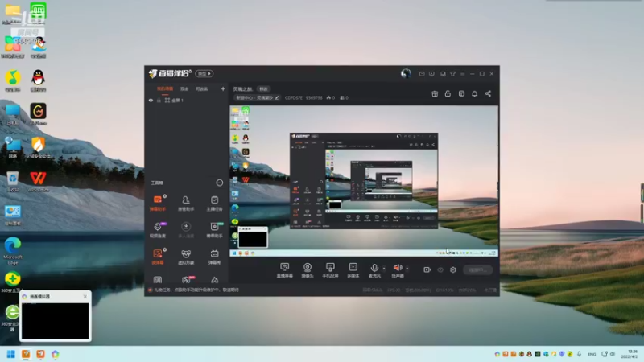The image size is (644, 362).
Task: Click the shirt-shaped icon in title bar
Action: (x=452, y=74)
